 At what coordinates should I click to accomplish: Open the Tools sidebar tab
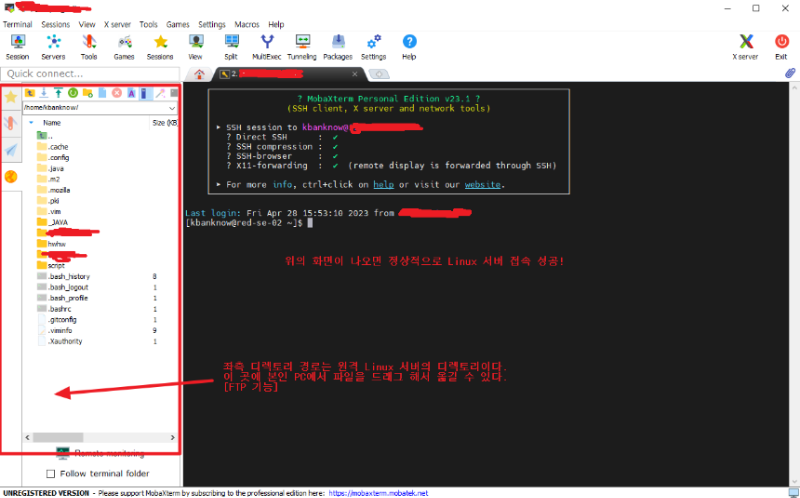pyautogui.click(x=11, y=123)
